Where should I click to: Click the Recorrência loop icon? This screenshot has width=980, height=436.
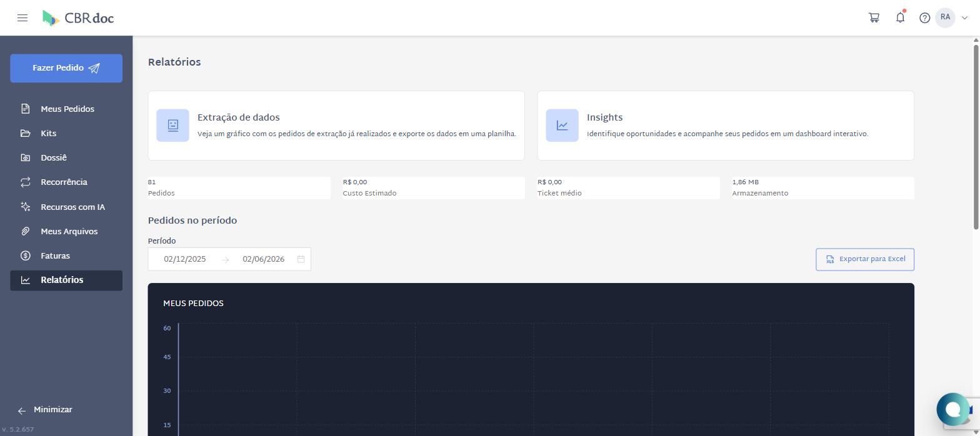[x=25, y=182]
